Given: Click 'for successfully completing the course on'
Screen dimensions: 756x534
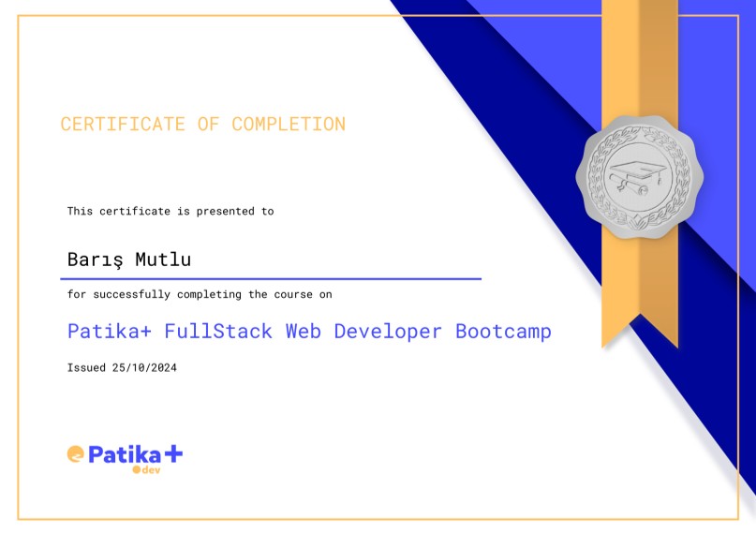Looking at the screenshot, I should (200, 294).
